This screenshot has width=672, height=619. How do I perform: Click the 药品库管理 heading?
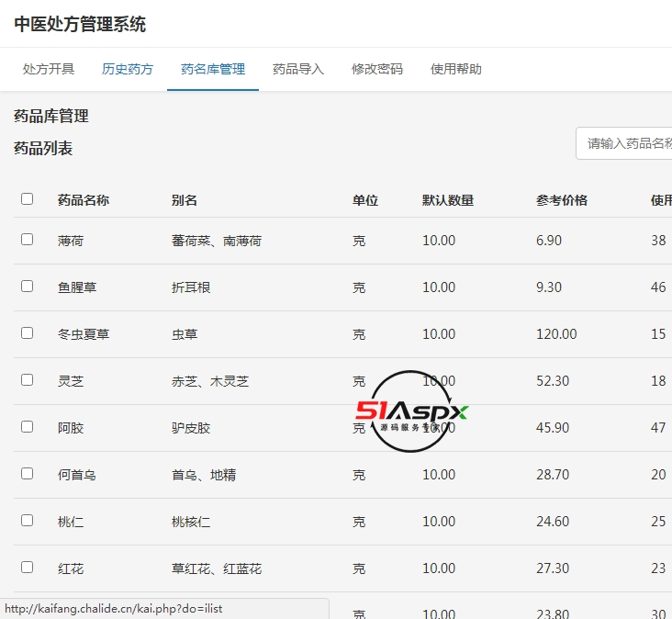[51, 116]
